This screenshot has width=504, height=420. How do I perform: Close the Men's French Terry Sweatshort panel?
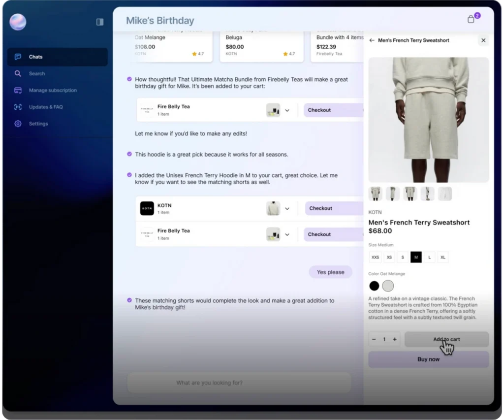point(483,40)
